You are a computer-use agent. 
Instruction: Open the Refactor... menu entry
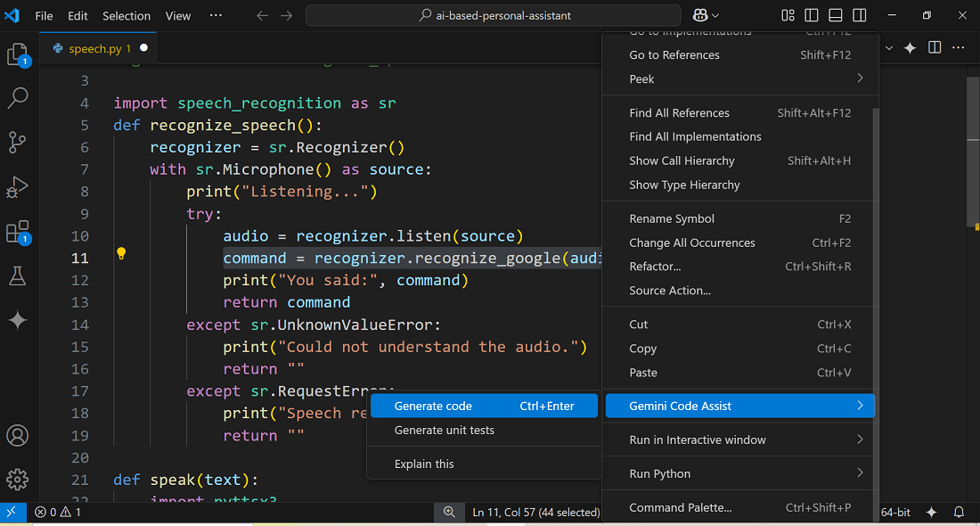tap(740, 267)
